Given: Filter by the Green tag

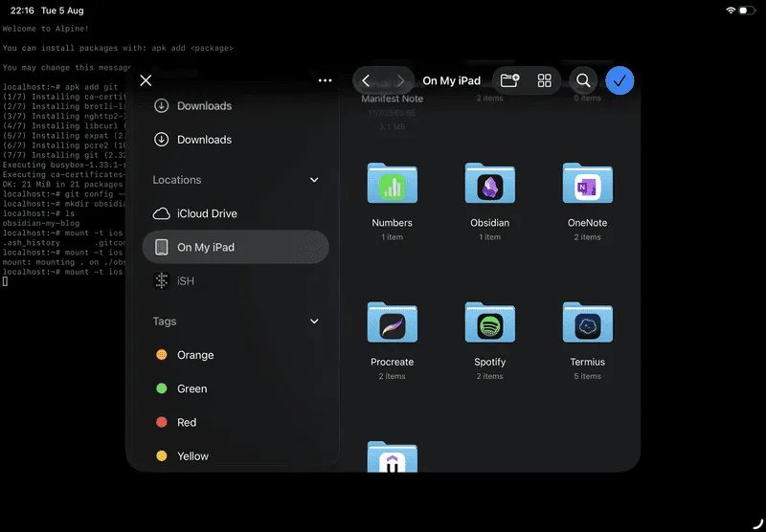Looking at the screenshot, I should tap(236, 388).
